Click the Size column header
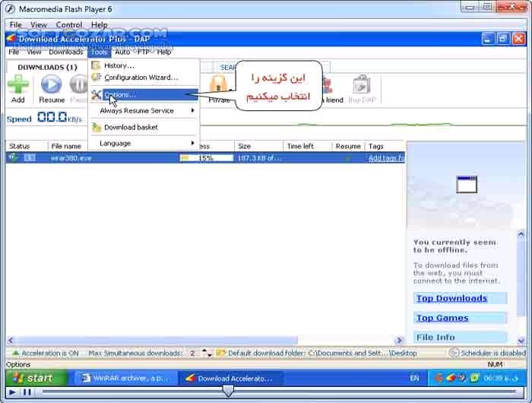 (258, 146)
